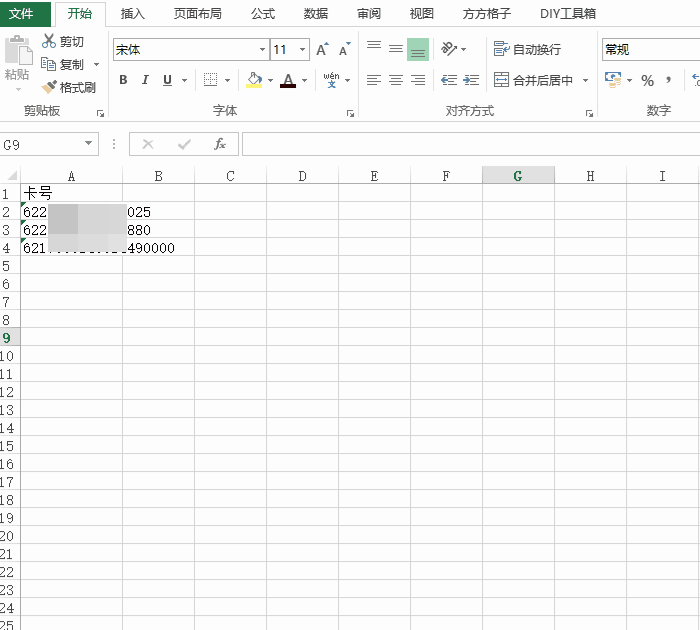The height and width of the screenshot is (630, 700).
Task: Open the Merge and Center dropdown arrow
Action: point(585,80)
